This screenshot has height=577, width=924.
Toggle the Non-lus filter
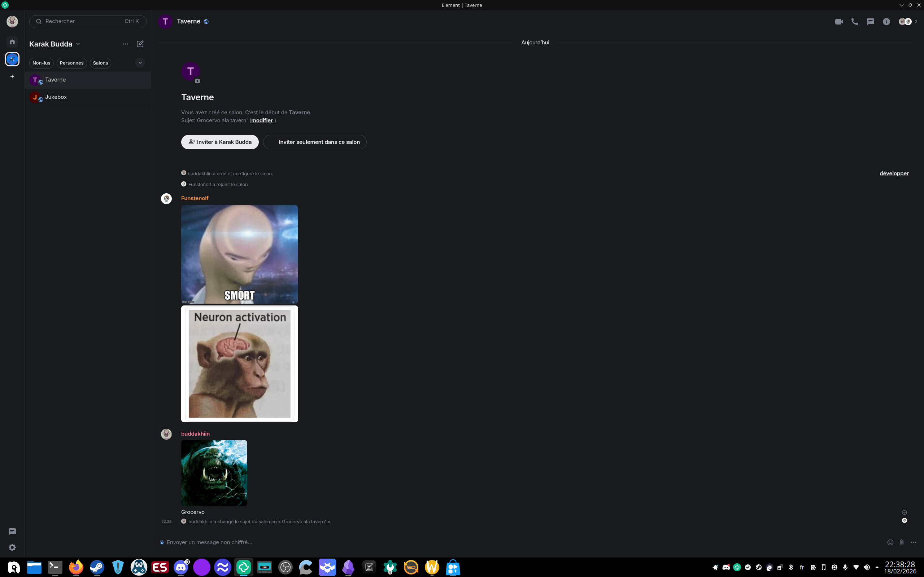[41, 63]
